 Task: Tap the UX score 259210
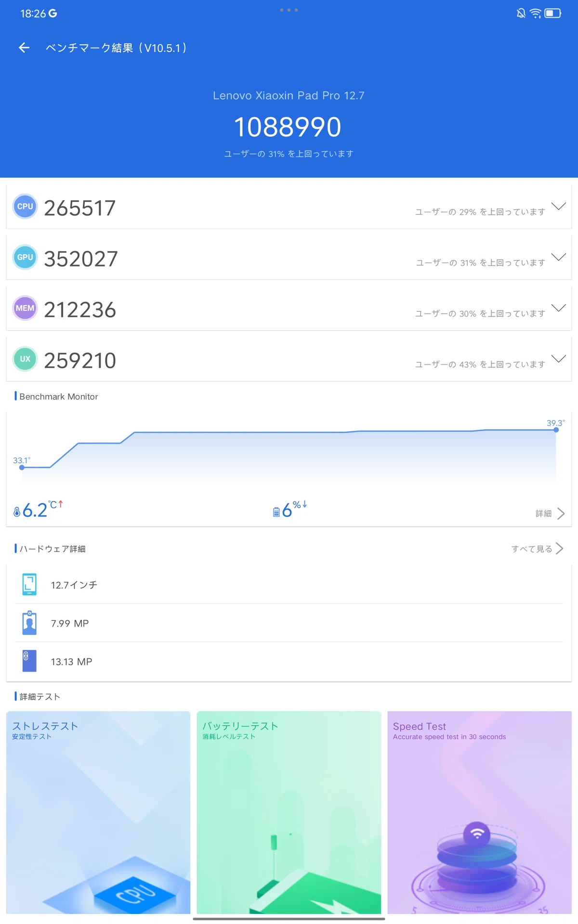(80, 360)
